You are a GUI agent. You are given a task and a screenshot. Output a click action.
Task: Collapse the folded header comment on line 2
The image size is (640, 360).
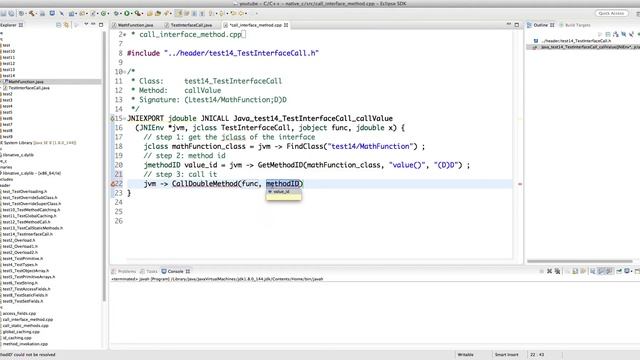124,35
